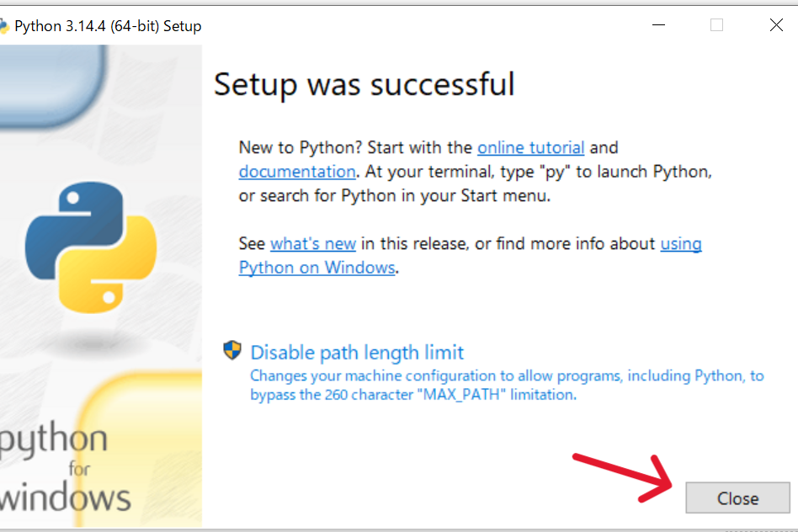The image size is (798, 532).
Task: Click the MAX_PATH limitation description text
Action: tap(506, 385)
